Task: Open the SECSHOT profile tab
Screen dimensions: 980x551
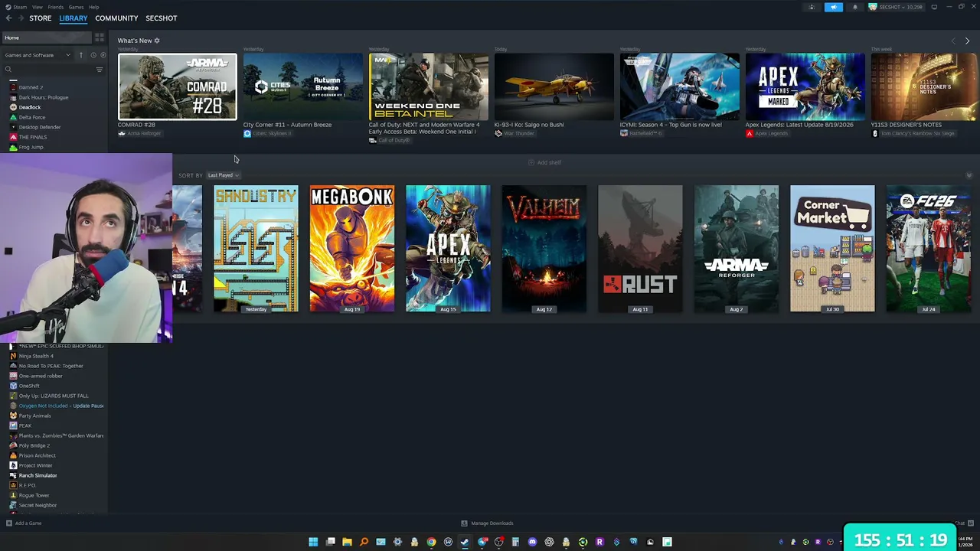Action: tap(162, 18)
